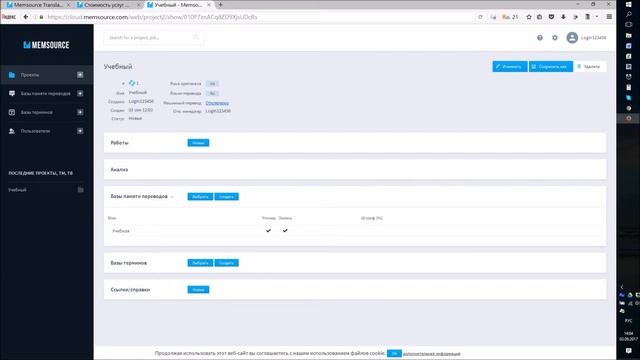The height and width of the screenshot is (360, 640).
Task: Click Создать for term bases
Action: tap(227, 263)
